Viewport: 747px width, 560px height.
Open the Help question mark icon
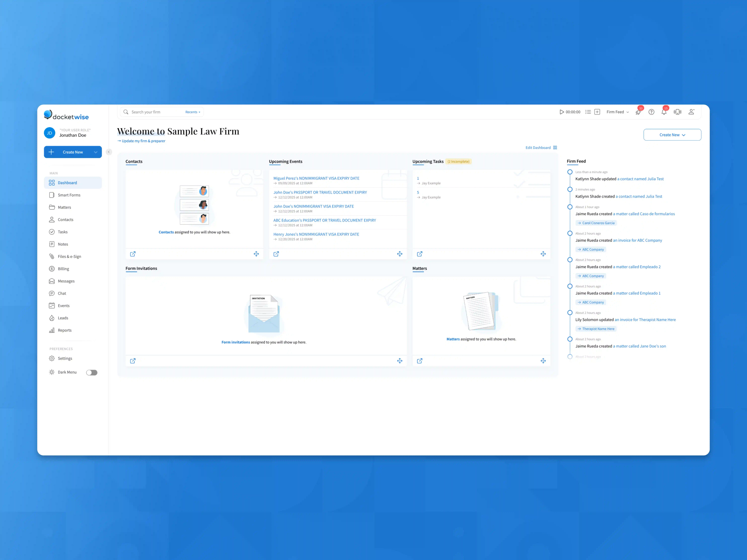(x=651, y=112)
